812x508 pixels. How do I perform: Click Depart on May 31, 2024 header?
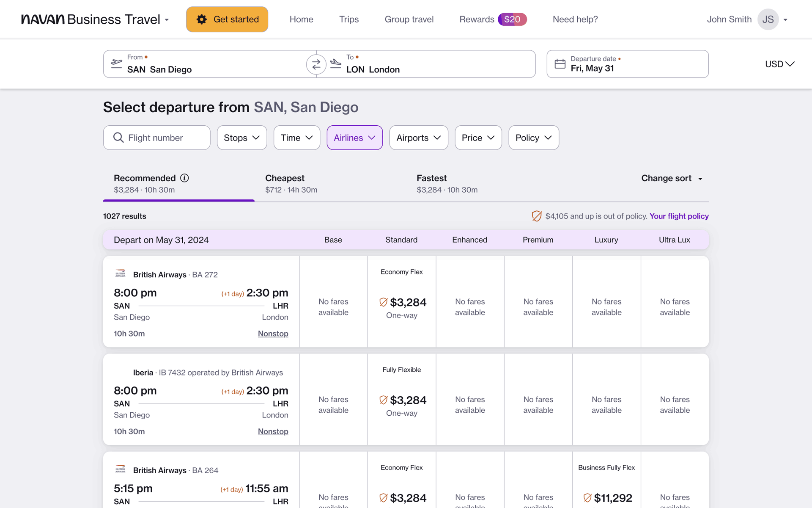point(161,240)
